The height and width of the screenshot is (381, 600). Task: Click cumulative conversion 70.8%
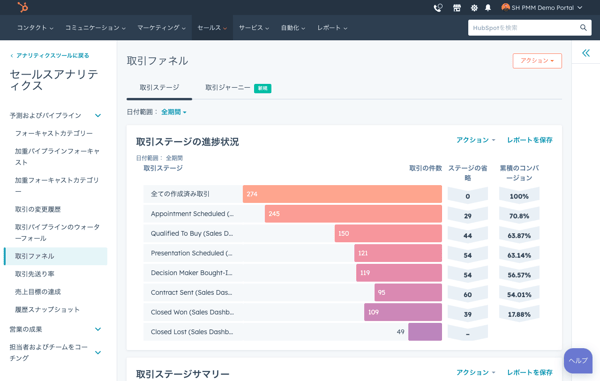pyautogui.click(x=519, y=216)
